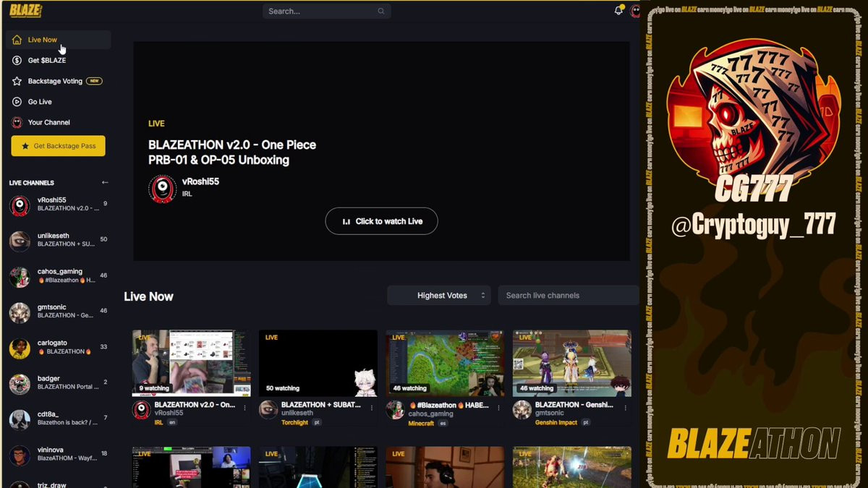Click the 'es' language tag on cahos_gaming card

click(x=443, y=423)
